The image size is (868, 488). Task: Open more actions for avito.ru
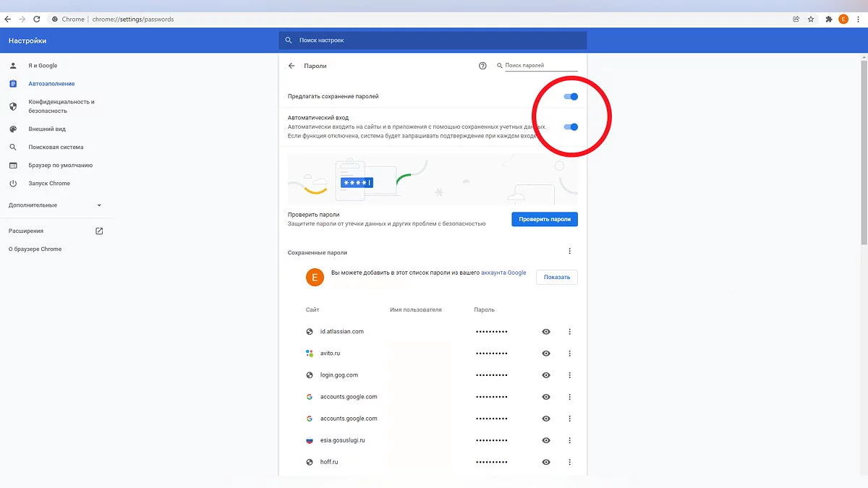click(x=570, y=354)
